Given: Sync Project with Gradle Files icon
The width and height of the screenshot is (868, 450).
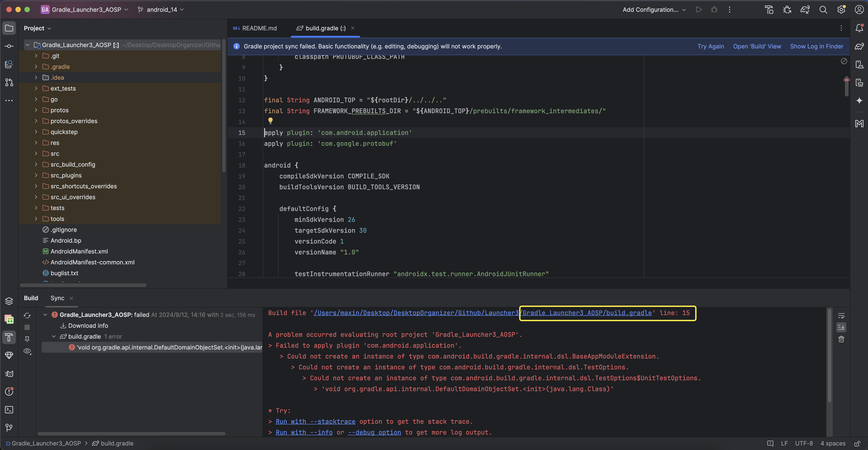Looking at the screenshot, I should tap(805, 10).
